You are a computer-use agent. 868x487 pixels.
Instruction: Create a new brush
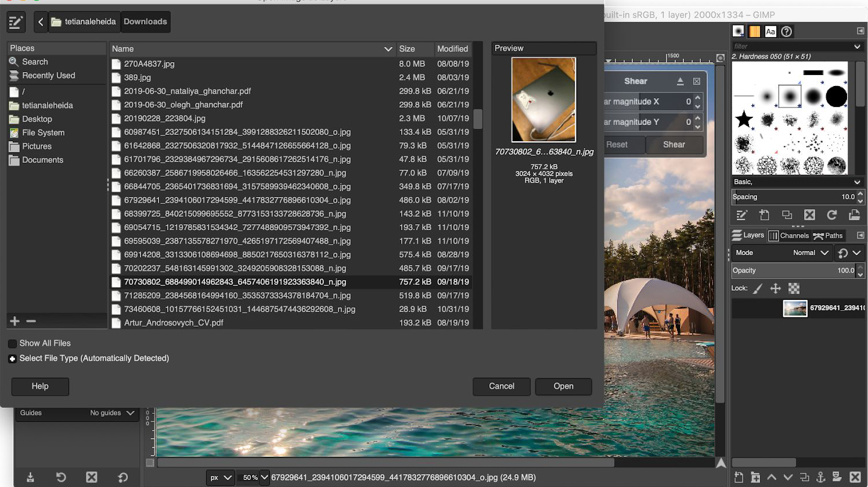[764, 215]
